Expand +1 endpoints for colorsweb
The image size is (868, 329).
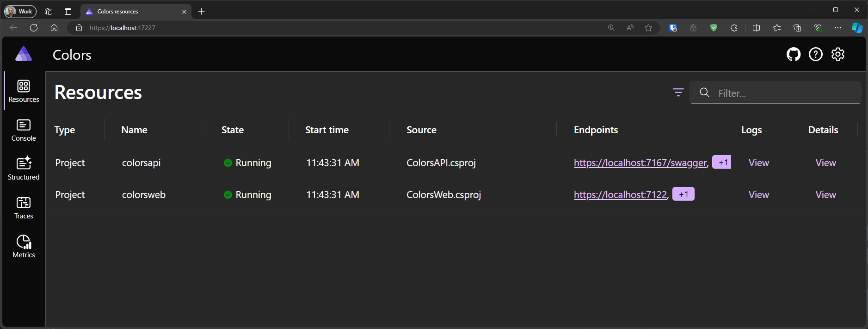(683, 194)
